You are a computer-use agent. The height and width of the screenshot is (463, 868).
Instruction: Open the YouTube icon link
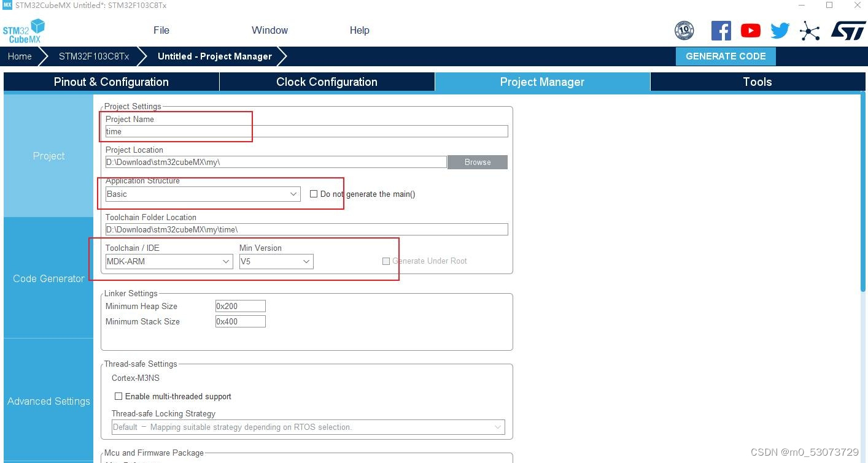[750, 31]
